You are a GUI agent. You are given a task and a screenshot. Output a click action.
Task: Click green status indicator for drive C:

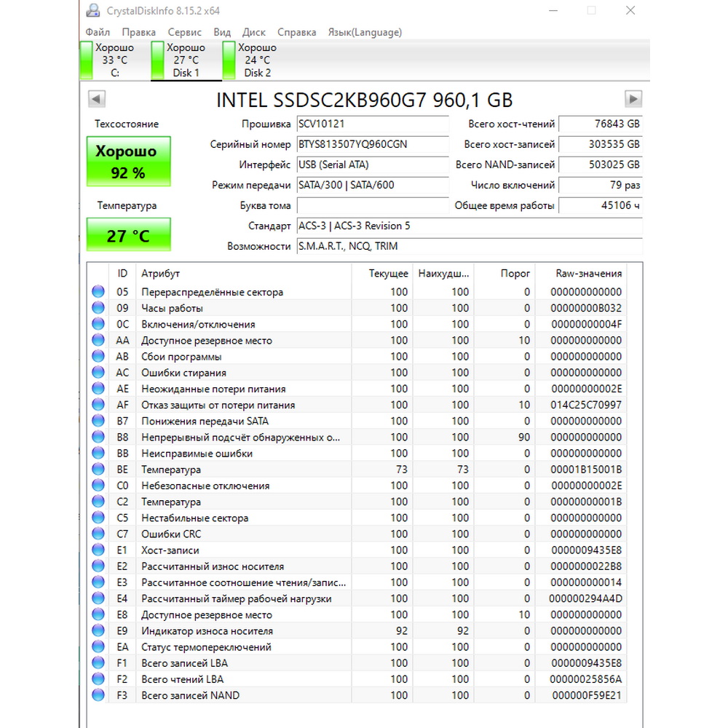pyautogui.click(x=87, y=60)
